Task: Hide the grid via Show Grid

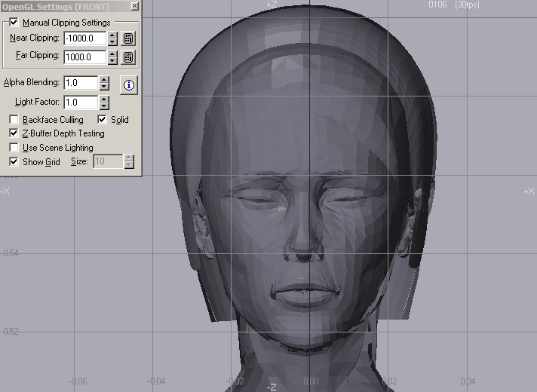Action: pyautogui.click(x=14, y=161)
